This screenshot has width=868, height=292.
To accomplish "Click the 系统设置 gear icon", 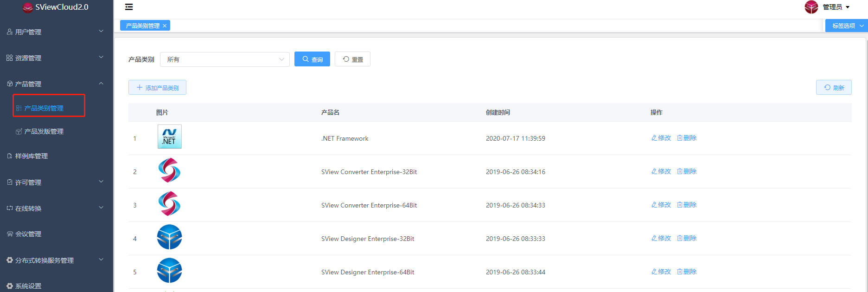I will [x=9, y=286].
